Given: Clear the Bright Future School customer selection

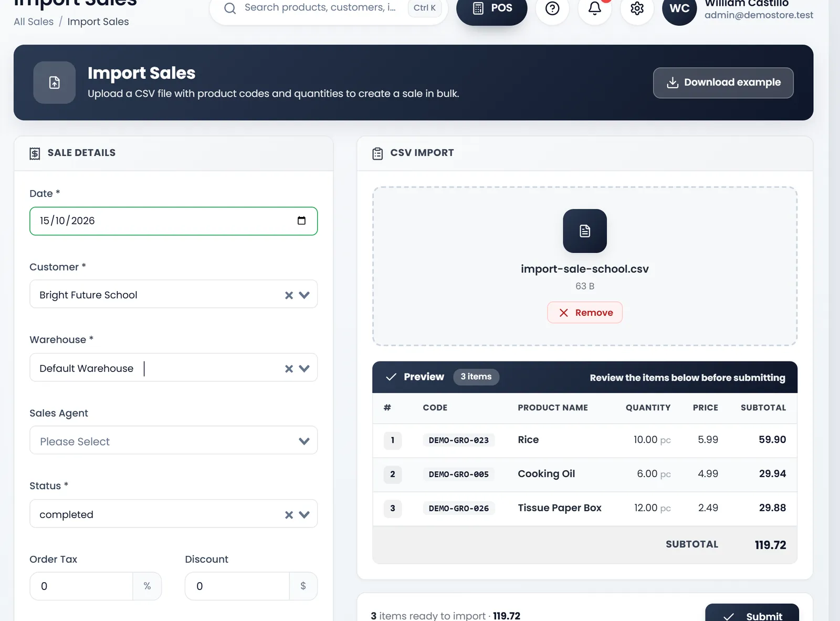Looking at the screenshot, I should pyautogui.click(x=289, y=295).
